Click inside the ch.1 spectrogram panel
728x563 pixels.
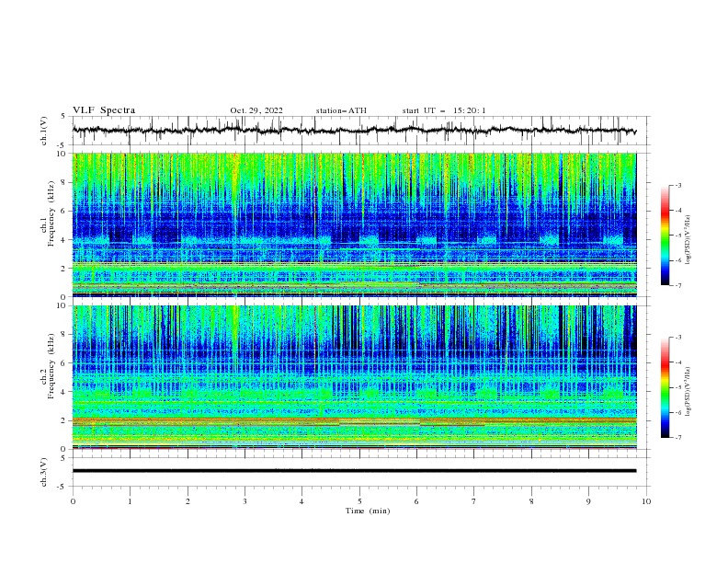(x=354, y=224)
